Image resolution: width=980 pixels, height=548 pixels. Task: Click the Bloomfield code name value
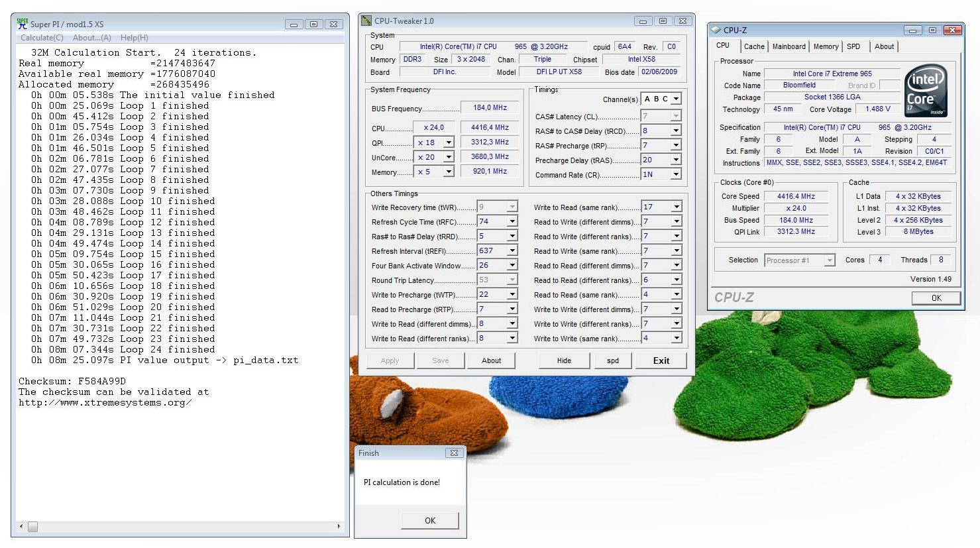pyautogui.click(x=799, y=85)
